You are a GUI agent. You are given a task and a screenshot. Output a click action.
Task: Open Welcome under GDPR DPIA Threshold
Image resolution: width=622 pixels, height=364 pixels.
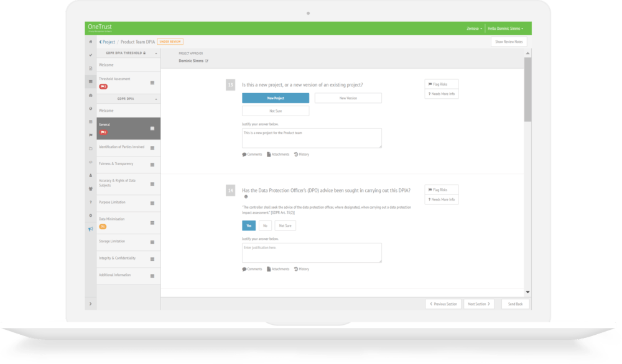(129, 65)
